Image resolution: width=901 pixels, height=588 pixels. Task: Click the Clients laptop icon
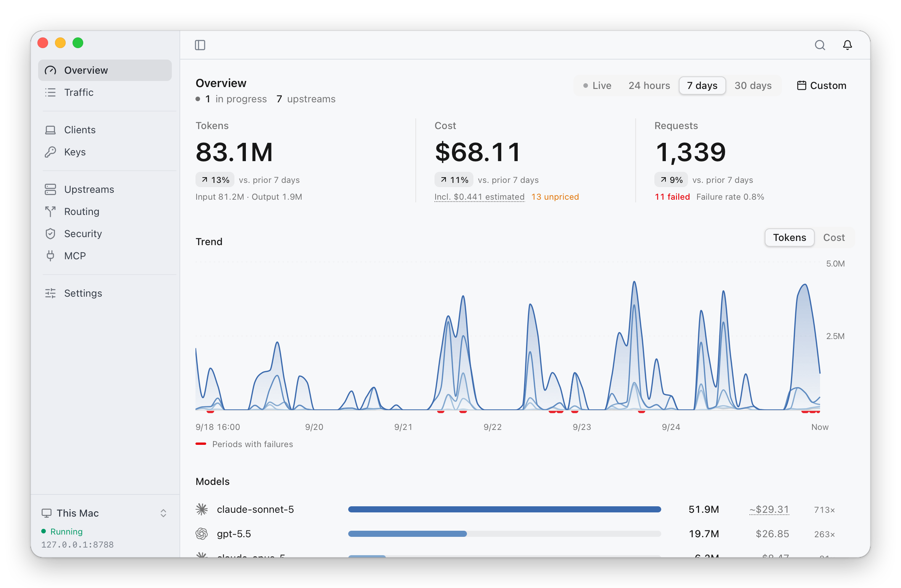pyautogui.click(x=50, y=130)
